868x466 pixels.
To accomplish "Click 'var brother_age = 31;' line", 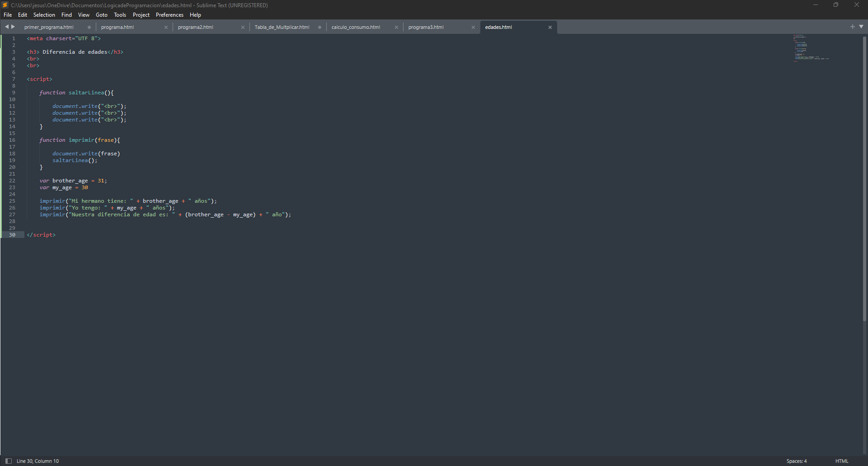I will click(x=73, y=181).
